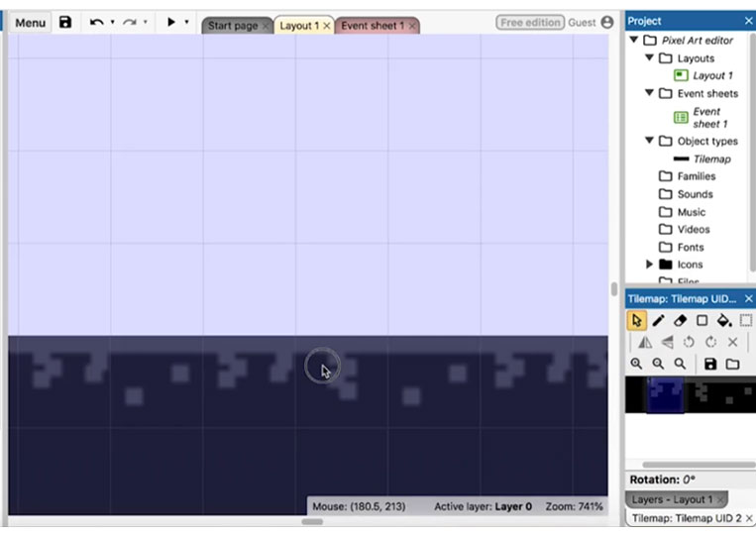Viewport: 756px width, 536px height.
Task: Click the layout horizontal scrollbar handle
Action: pos(312,521)
